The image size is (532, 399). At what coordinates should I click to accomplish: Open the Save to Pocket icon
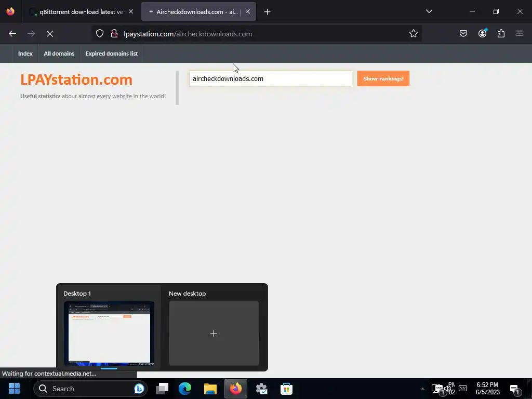pos(463,33)
